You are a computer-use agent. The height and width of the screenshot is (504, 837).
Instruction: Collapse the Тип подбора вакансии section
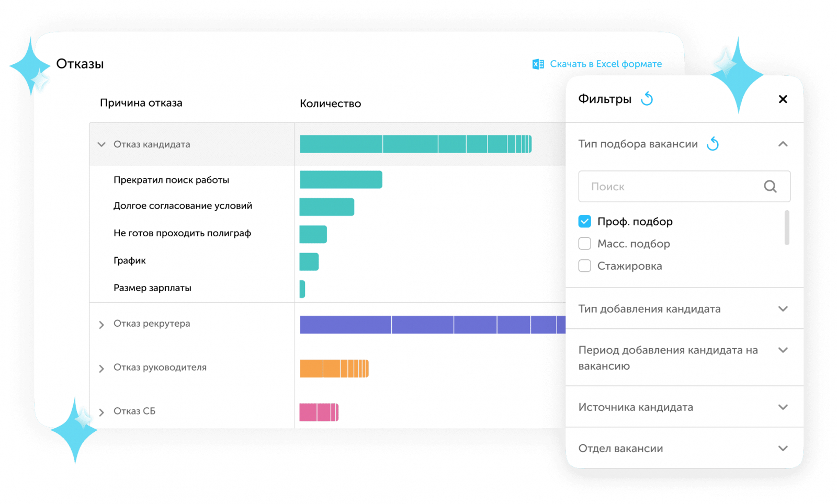[x=783, y=144]
